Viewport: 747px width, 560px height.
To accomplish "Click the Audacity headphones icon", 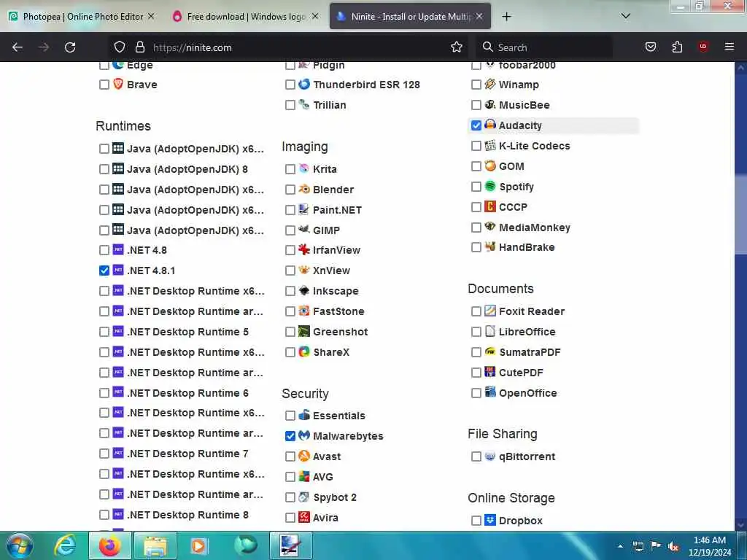I will tap(489, 125).
